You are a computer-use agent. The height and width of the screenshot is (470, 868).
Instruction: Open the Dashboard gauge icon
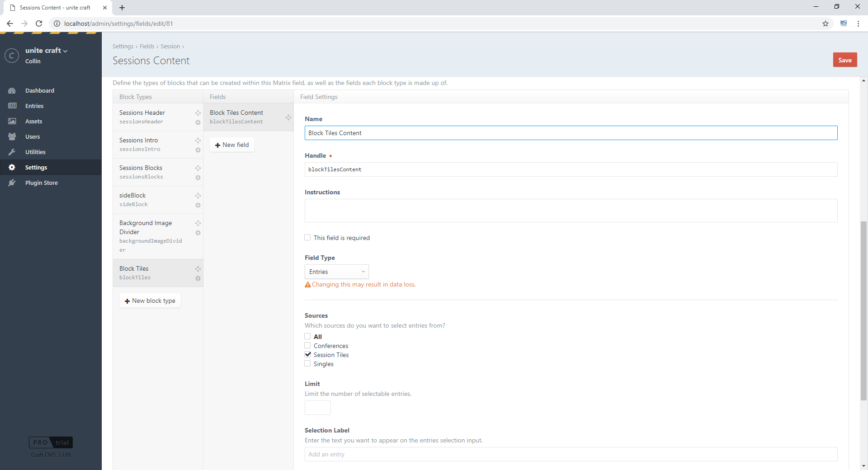tap(12, 90)
